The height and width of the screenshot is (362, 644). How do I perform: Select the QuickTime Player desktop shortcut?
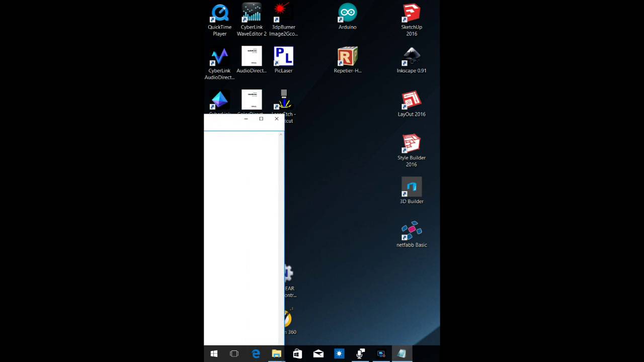220,20
